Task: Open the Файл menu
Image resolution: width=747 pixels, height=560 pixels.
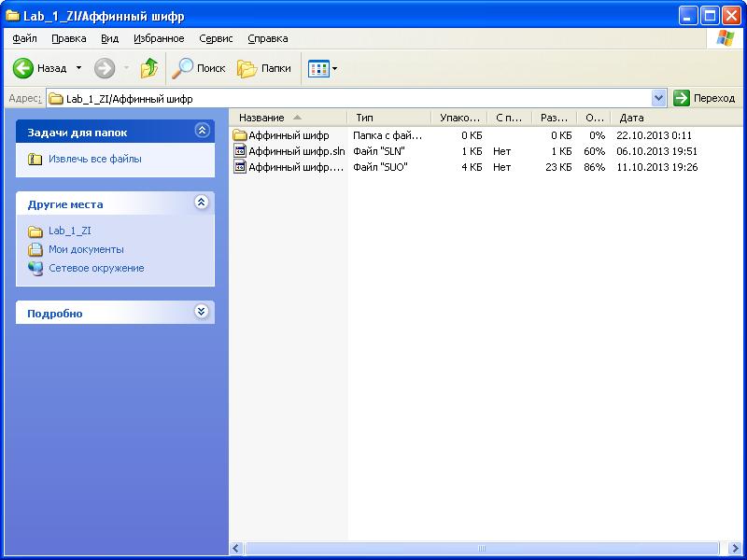Action: click(x=25, y=38)
